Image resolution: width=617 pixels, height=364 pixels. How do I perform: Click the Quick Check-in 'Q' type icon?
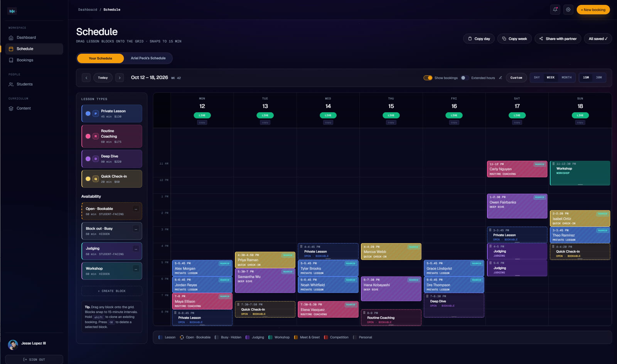pos(96,179)
